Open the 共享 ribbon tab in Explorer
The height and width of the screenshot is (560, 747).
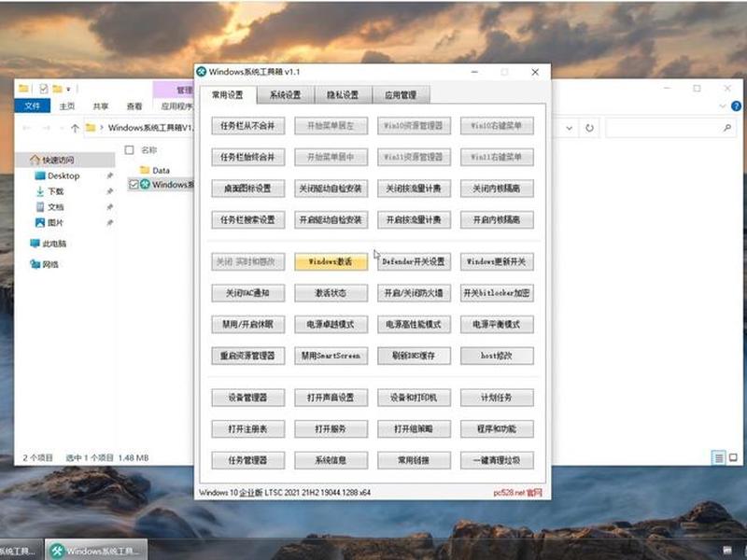click(101, 106)
